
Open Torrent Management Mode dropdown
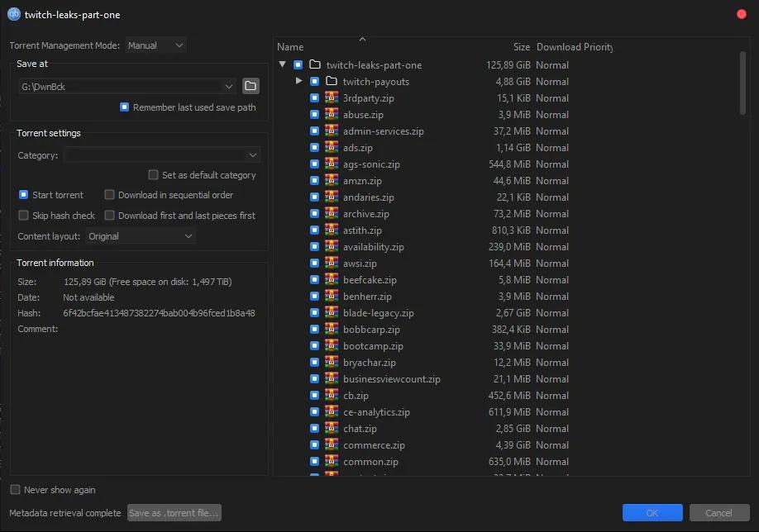click(x=156, y=45)
